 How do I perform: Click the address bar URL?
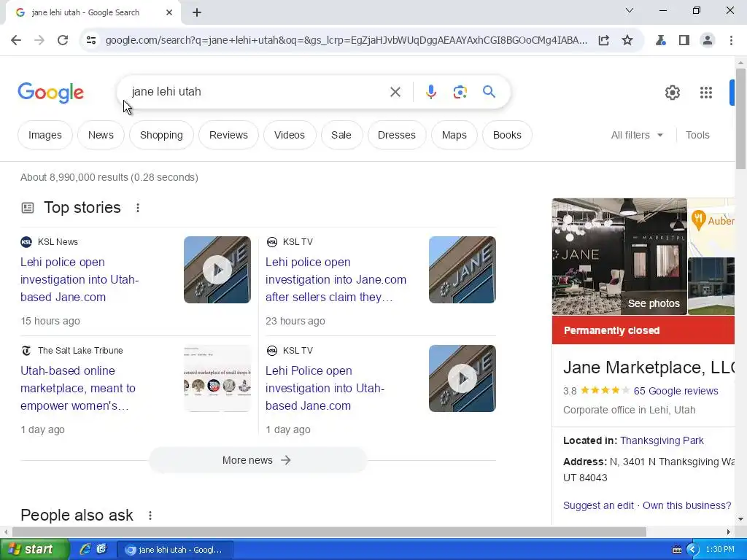click(347, 40)
